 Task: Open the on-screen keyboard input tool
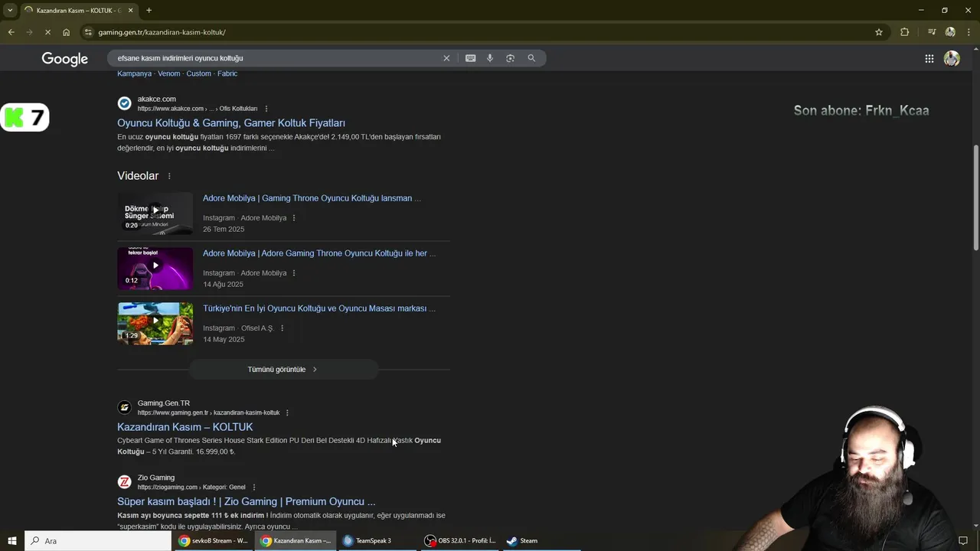pos(470,58)
